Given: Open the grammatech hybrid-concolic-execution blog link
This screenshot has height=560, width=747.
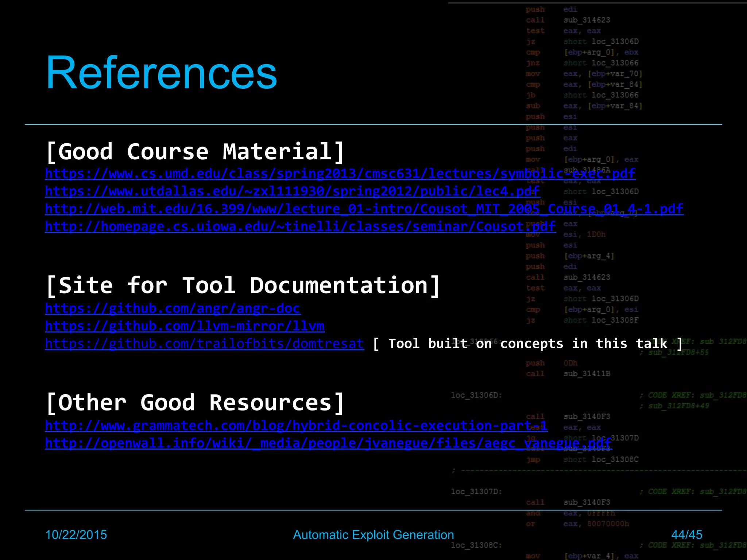Looking at the screenshot, I should (x=296, y=425).
